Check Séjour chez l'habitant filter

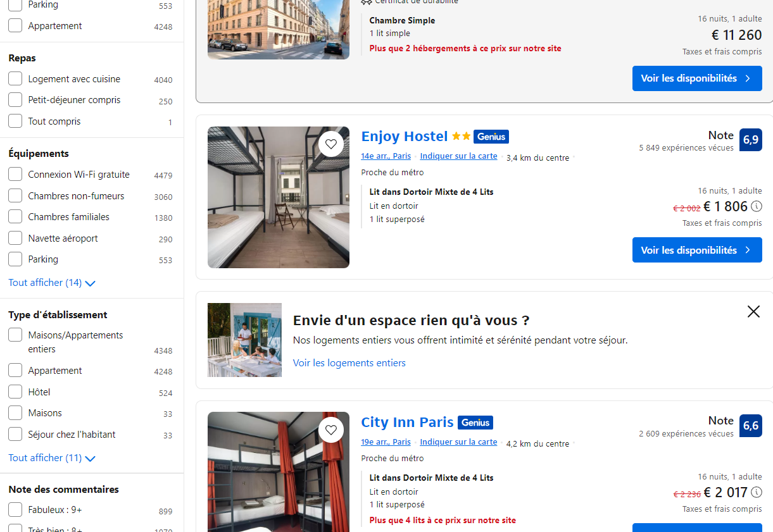click(x=15, y=435)
